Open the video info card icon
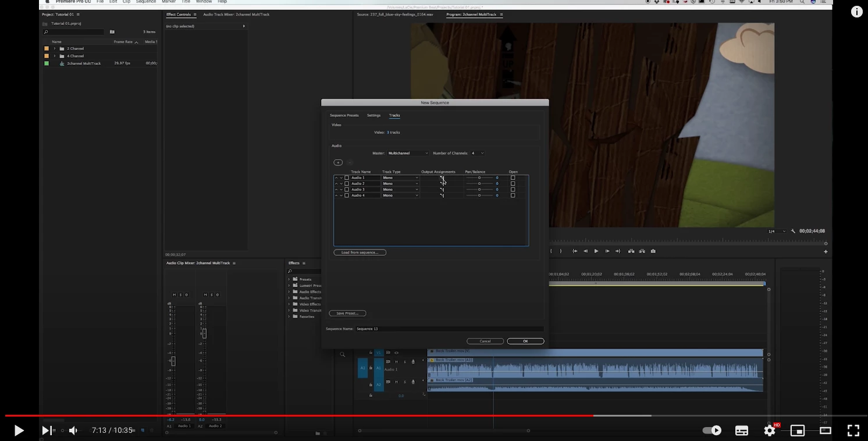Viewport: 868px width, 441px height. coord(856,12)
